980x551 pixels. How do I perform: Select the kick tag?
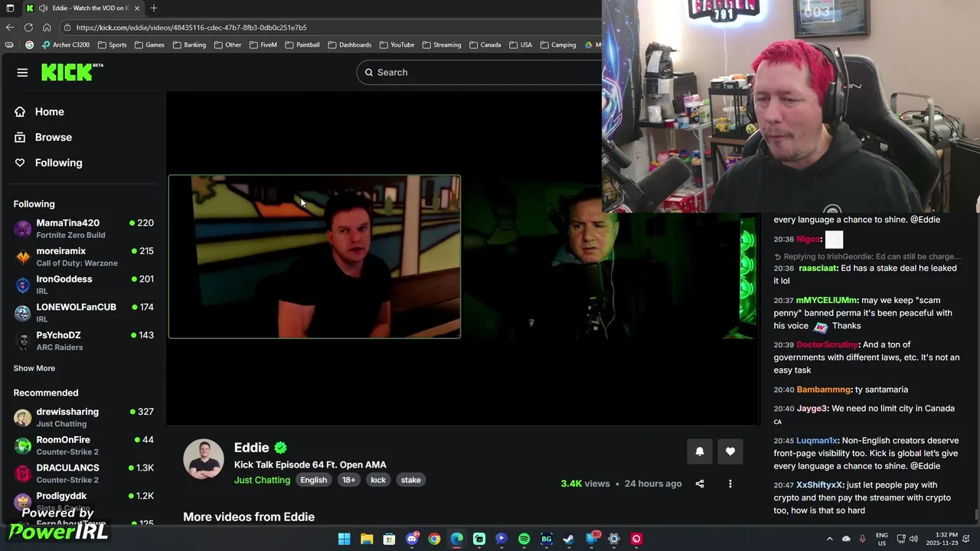[378, 480]
